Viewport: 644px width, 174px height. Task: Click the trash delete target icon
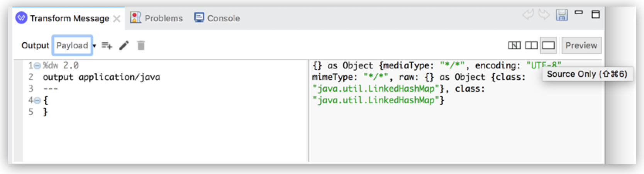(141, 46)
